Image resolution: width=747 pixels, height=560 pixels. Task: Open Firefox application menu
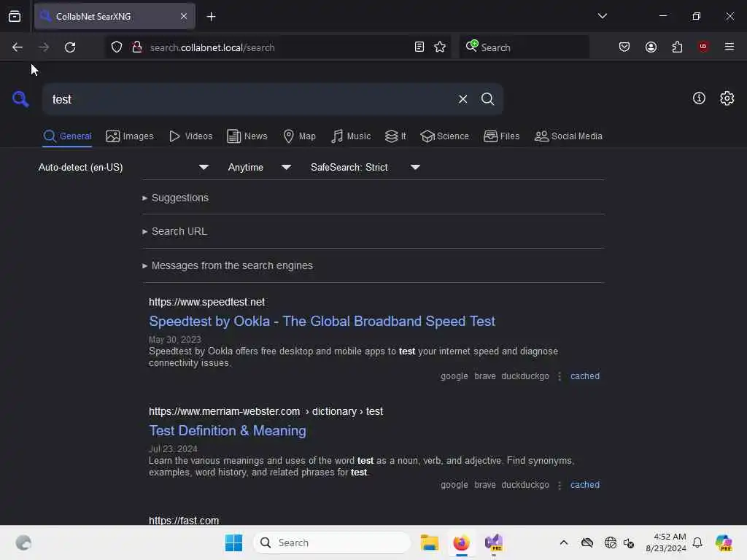729,47
